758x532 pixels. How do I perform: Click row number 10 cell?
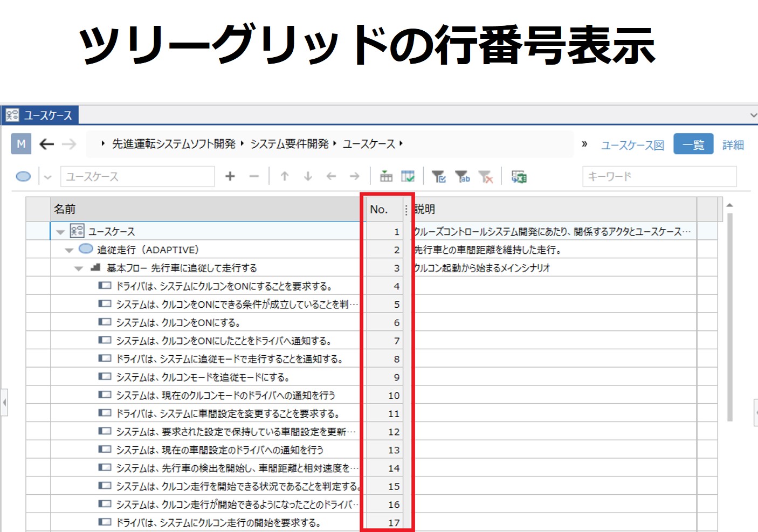384,395
